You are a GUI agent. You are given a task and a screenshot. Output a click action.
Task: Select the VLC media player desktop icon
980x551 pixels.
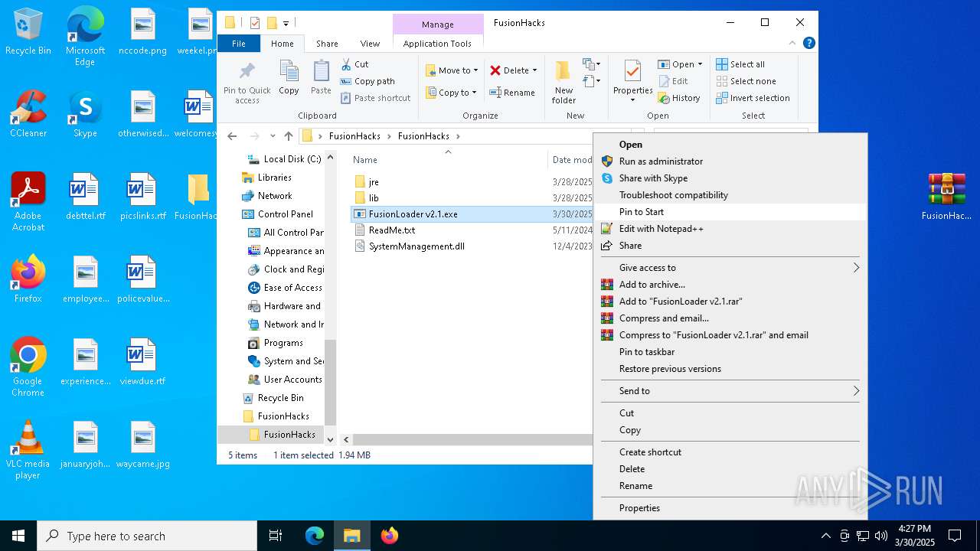coord(28,450)
